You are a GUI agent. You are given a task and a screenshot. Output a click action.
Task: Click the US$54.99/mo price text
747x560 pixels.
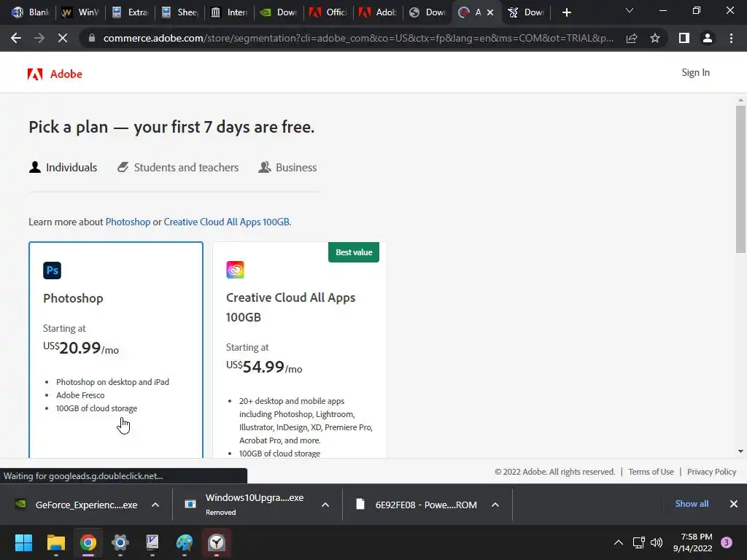tap(264, 367)
